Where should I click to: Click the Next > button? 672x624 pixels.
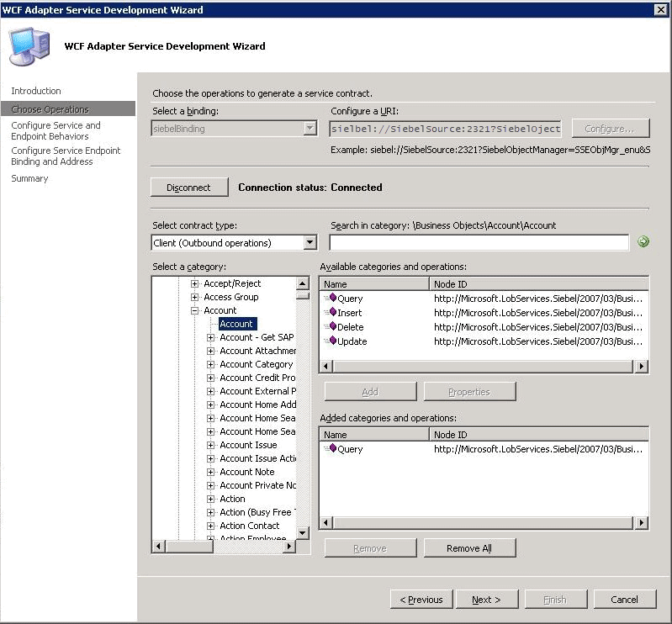click(x=487, y=599)
